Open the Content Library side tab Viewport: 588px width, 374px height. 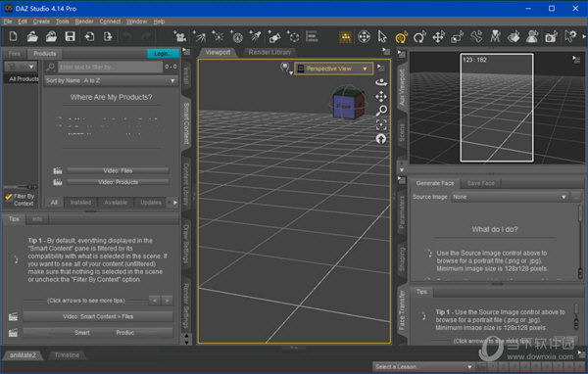point(186,185)
